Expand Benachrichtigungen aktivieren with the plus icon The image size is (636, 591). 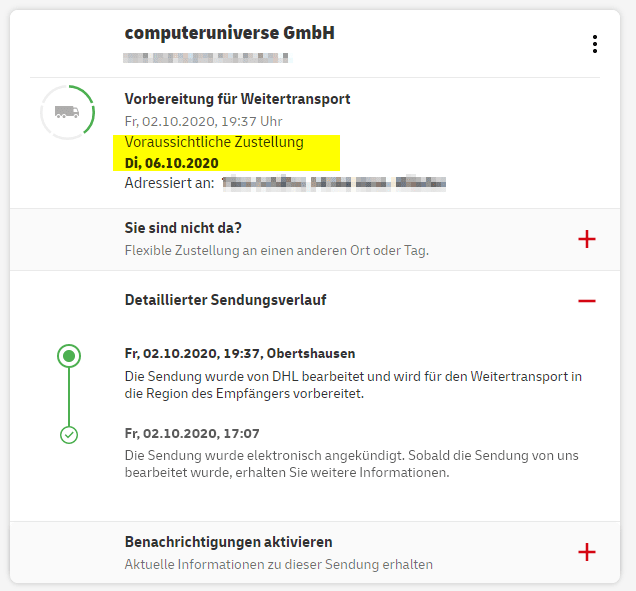coord(587,552)
